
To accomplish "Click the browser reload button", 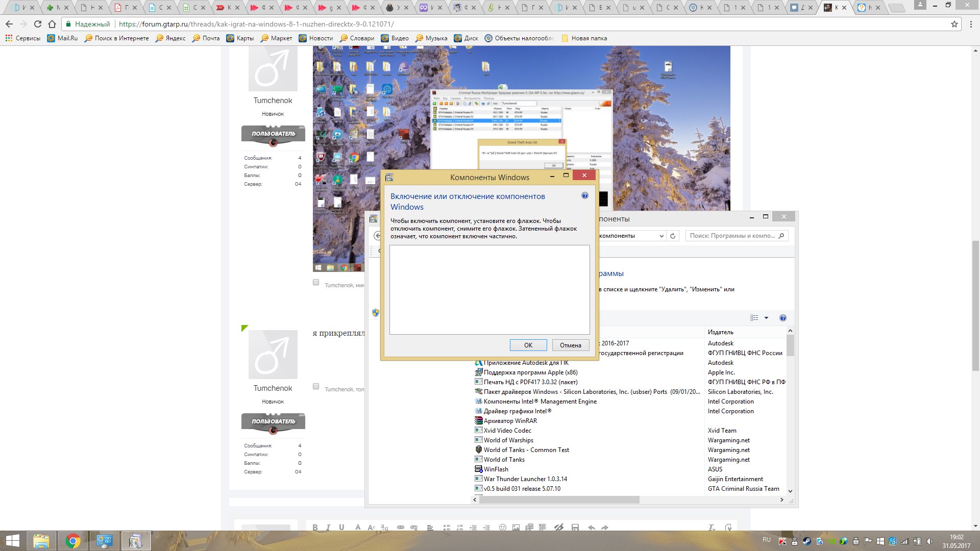I will pos(37,24).
